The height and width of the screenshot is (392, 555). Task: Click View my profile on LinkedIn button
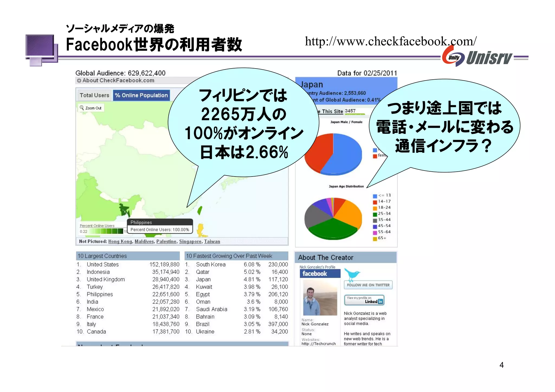[364, 300]
